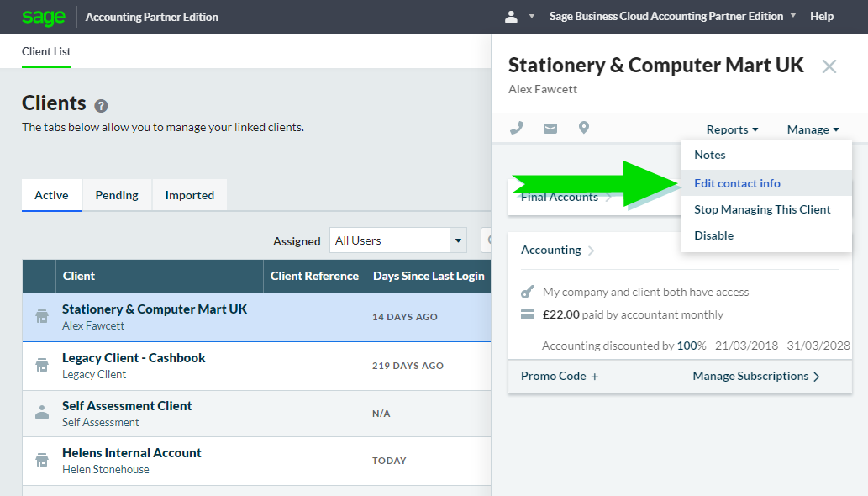This screenshot has width=868, height=496.
Task: Click the phone icon in client panel
Action: pyautogui.click(x=517, y=129)
